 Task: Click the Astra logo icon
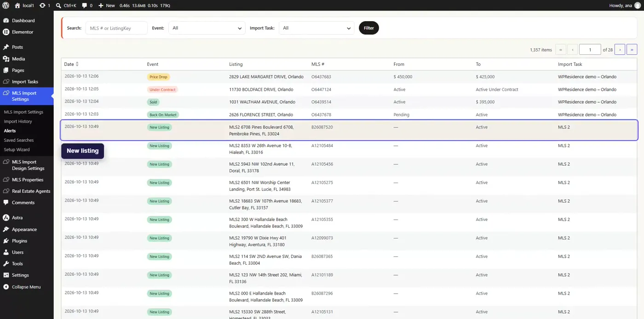(6, 218)
